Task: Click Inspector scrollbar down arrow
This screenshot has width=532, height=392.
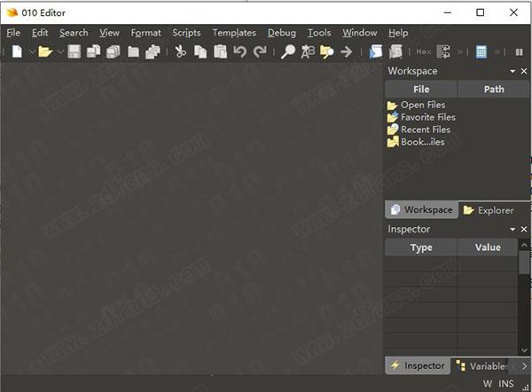Action: (x=524, y=350)
